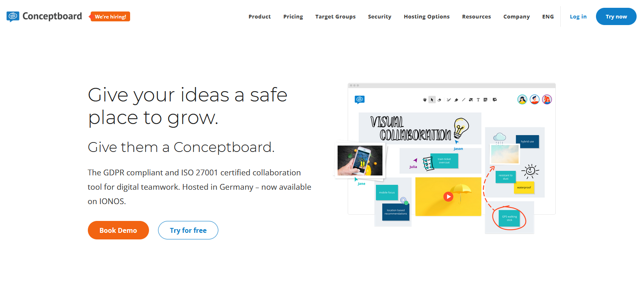This screenshot has width=644, height=285.
Task: Select the circled GPS walking stick note
Action: [509, 218]
